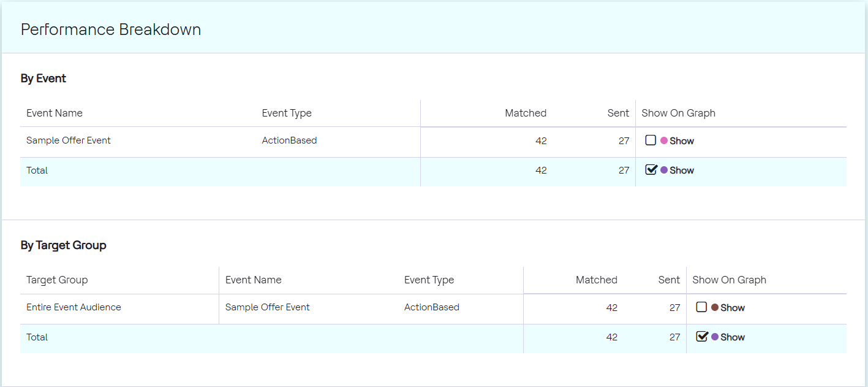Click the Matched column header under By Event
The width and height of the screenshot is (868, 387).
pos(526,113)
